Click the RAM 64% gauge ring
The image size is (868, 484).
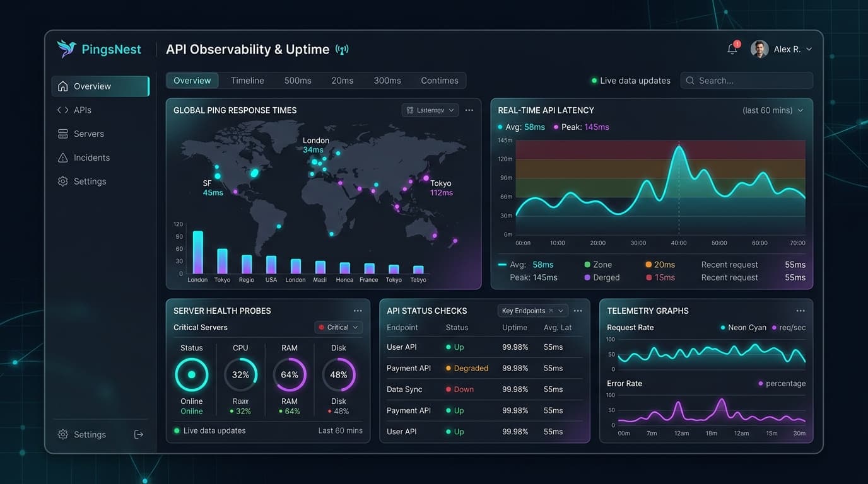click(x=290, y=374)
